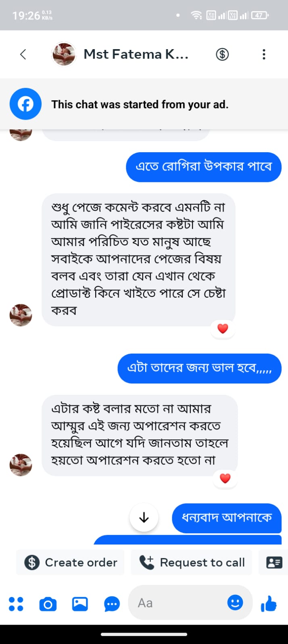Viewport: 288px width, 644px height.
Task: Open Mst Fatema profile picture in the header
Action: pos(64,54)
